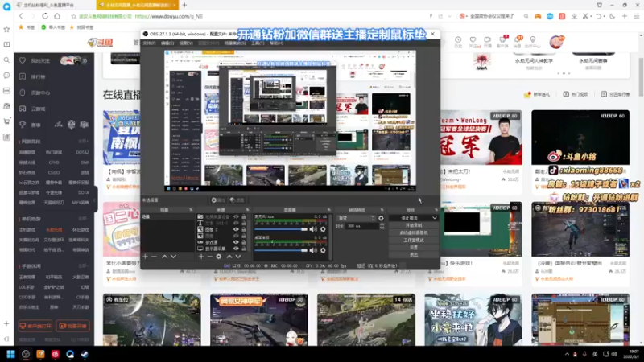Screen dimensions: 644x362
Task: Lock the 图像 2 source
Action: [244, 229]
